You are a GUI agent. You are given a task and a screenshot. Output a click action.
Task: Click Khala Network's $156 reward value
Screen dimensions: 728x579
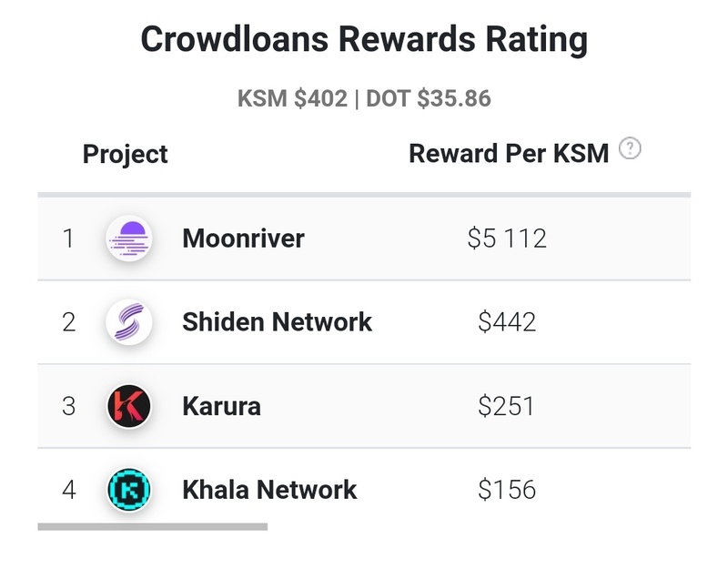pos(507,490)
